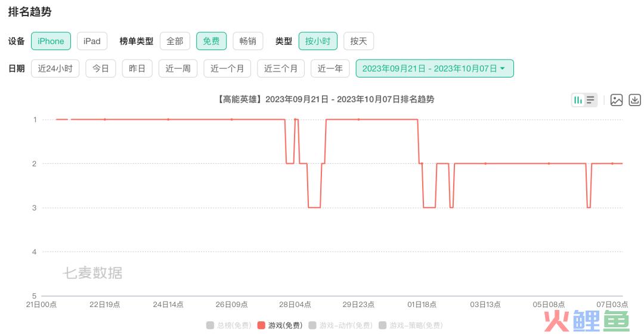Switch to bar chart view icon
The width and height of the screenshot is (644, 335).
(x=578, y=100)
